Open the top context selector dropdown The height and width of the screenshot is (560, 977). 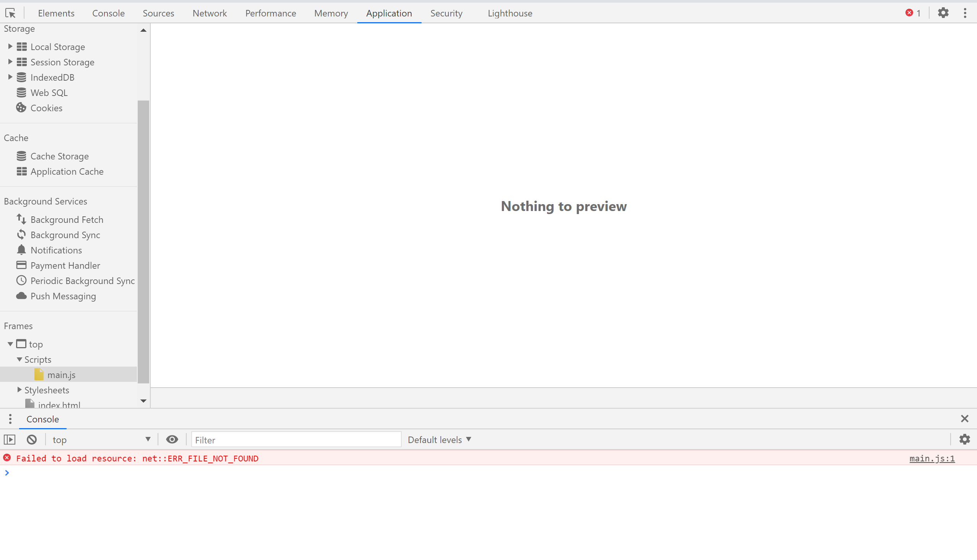pos(101,440)
